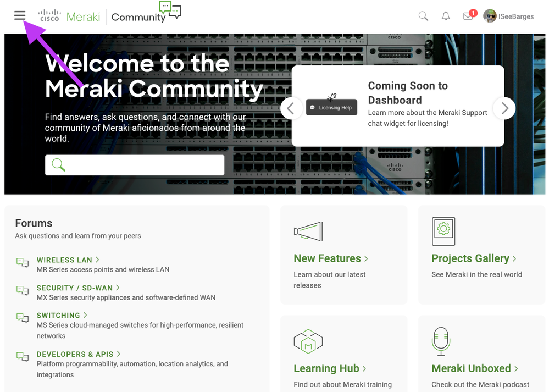Open the notifications bell

pyautogui.click(x=446, y=16)
